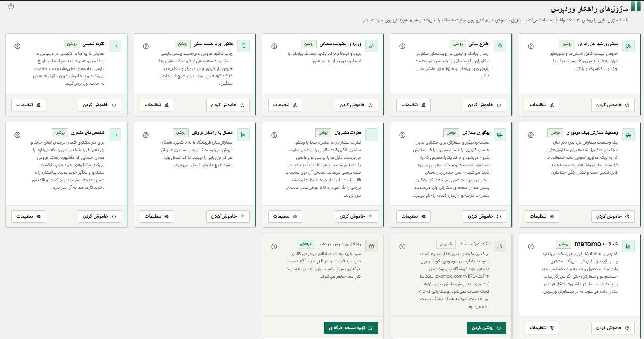This screenshot has height=339, width=644.
Task: Turn off the اطلاع‌رسانی module
Action: 484,105
